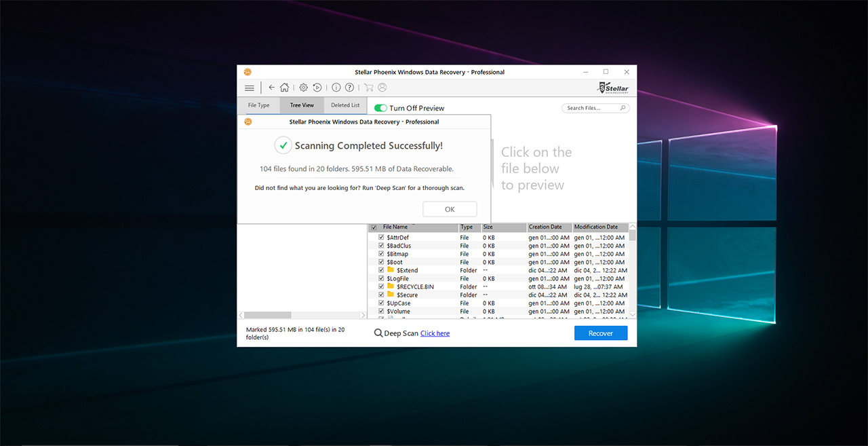The height and width of the screenshot is (446, 868).
Task: Uncheck the $Boot file checkbox
Action: (381, 262)
